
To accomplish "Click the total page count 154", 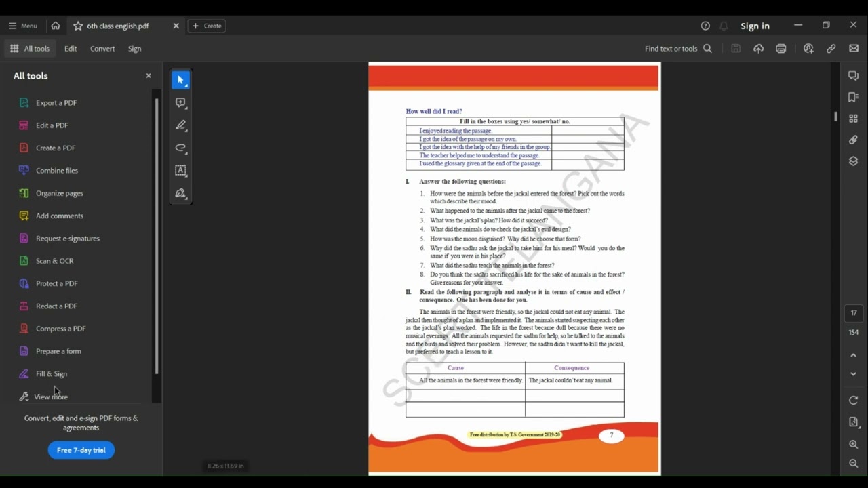I will [854, 332].
